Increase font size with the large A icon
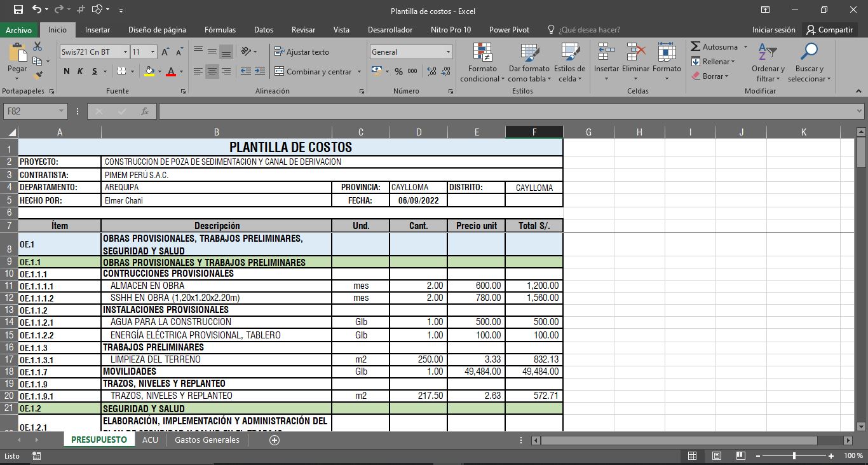Image resolution: width=868 pixels, height=465 pixels. 165,52
